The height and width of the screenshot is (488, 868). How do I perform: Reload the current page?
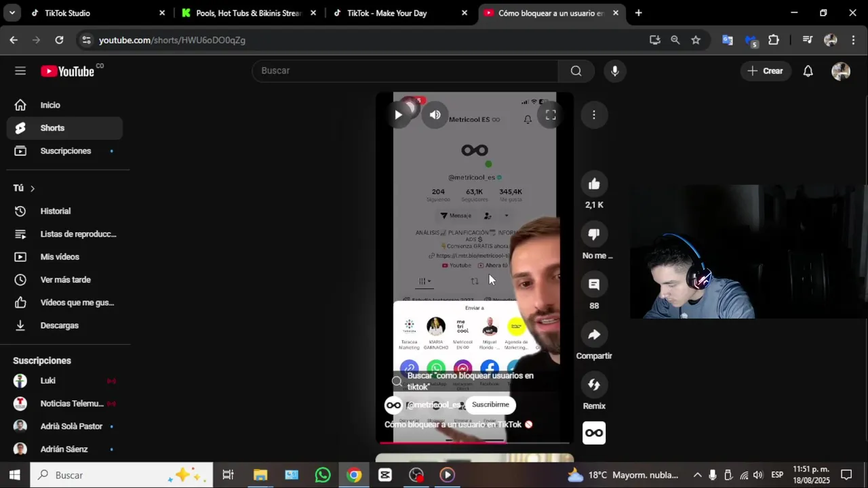click(x=59, y=40)
